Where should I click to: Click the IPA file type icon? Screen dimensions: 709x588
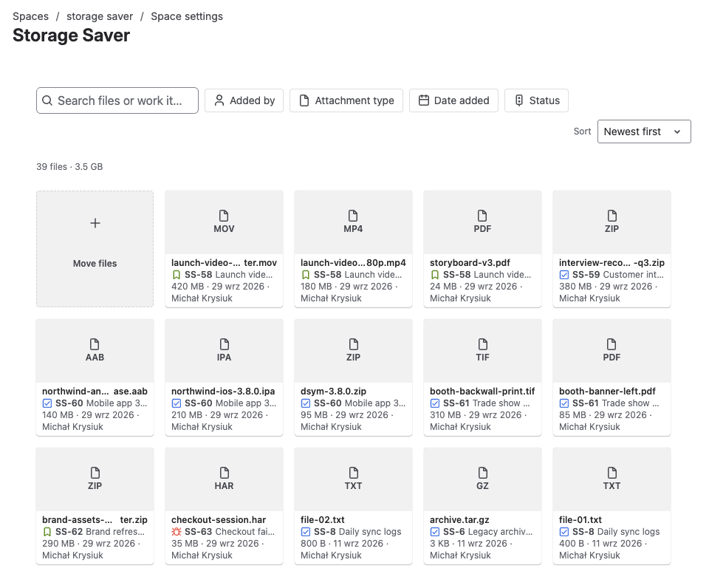pos(224,344)
